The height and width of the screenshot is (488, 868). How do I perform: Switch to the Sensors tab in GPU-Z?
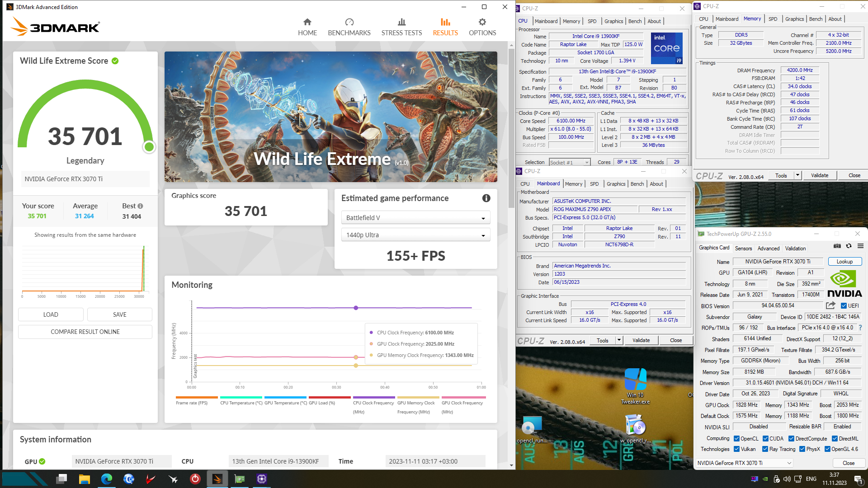[743, 249]
